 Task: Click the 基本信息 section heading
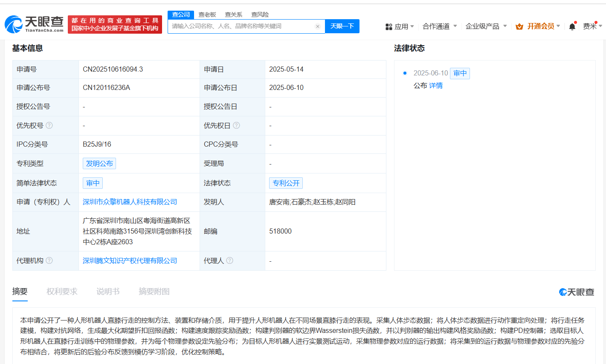(27, 48)
